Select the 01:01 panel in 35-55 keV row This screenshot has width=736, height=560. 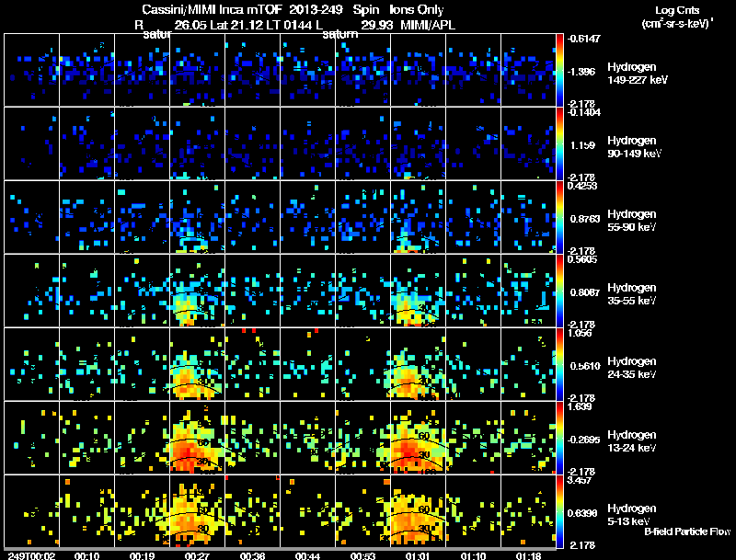418,291
